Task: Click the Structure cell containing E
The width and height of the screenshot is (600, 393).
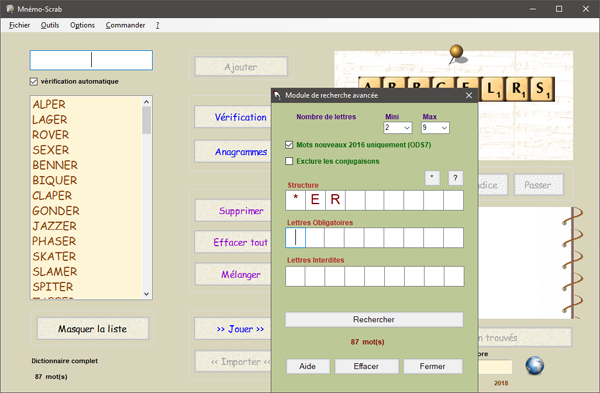Action: (x=315, y=200)
